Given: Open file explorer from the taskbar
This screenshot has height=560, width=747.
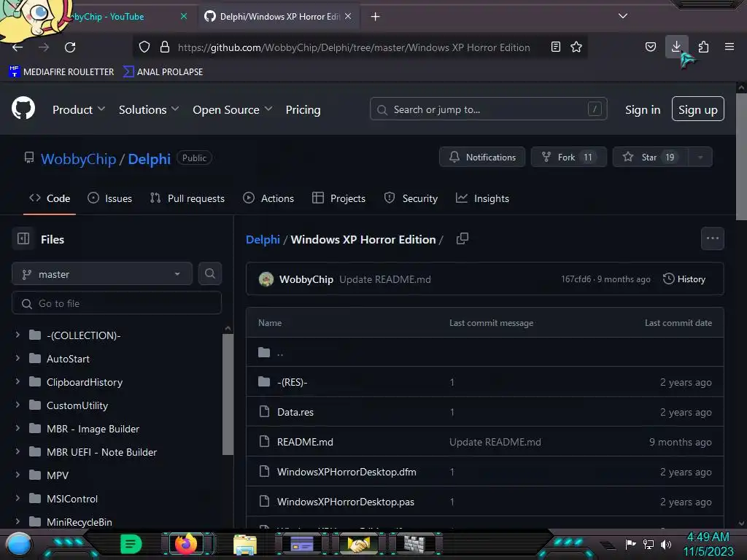Looking at the screenshot, I should tap(245, 545).
